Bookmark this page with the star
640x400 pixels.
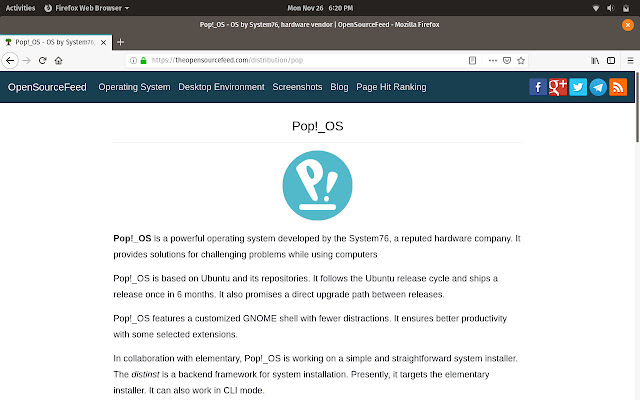pyautogui.click(x=521, y=60)
